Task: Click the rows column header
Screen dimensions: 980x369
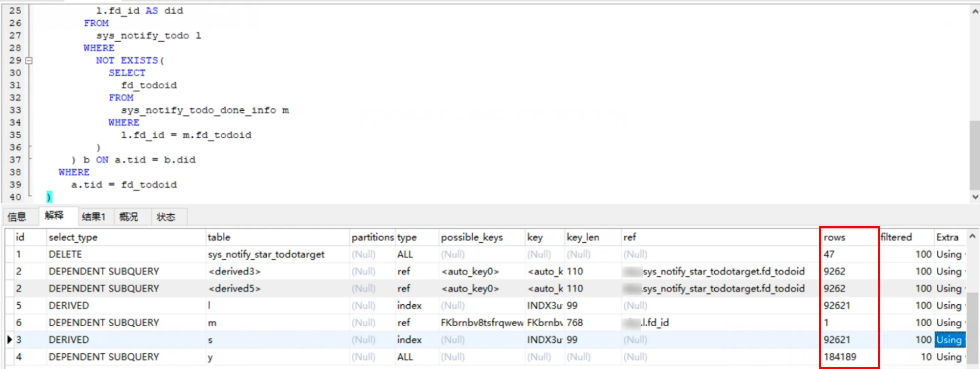Action: coord(834,237)
